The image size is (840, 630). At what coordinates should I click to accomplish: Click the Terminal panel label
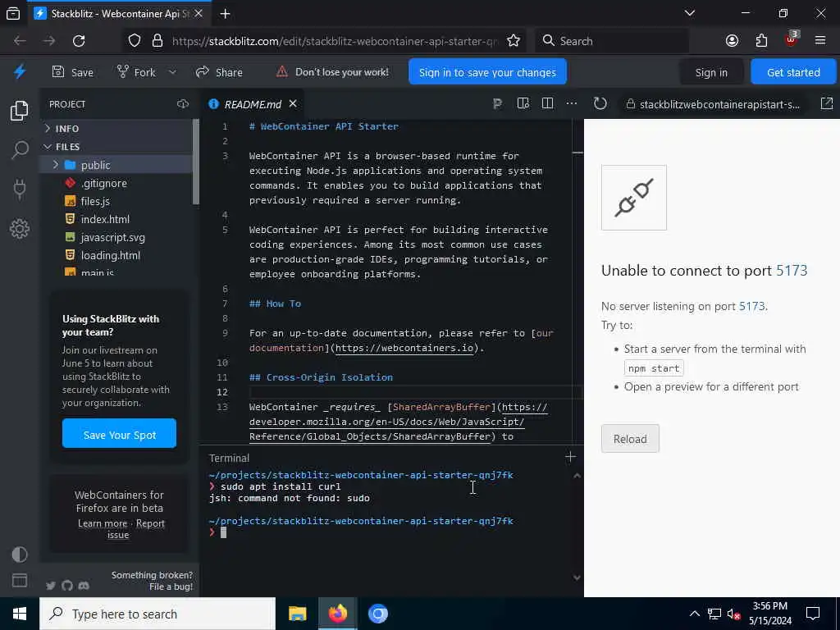(x=230, y=458)
